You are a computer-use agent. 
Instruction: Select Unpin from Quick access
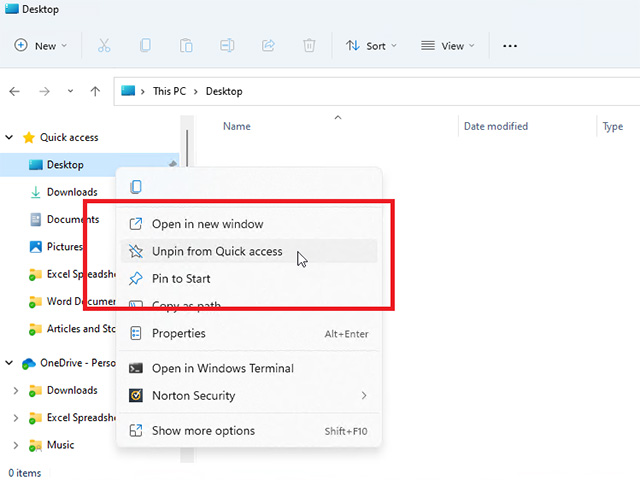coord(249,251)
